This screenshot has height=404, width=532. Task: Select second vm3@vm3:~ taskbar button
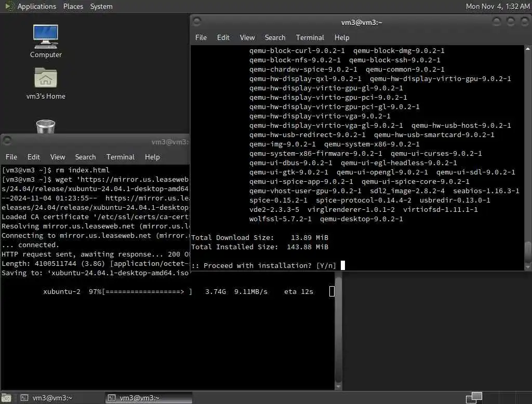[x=149, y=398]
